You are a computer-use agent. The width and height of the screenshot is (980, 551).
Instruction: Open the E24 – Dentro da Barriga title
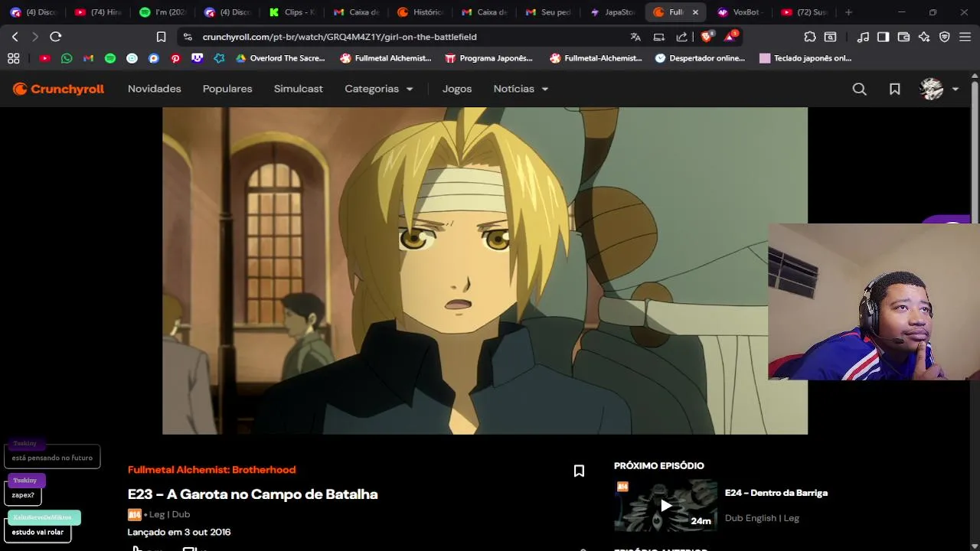click(x=776, y=493)
